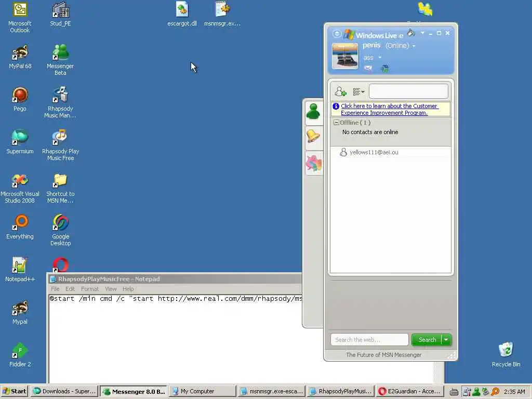The image size is (532, 399).
Task: Click the Start button
Action: tap(14, 391)
